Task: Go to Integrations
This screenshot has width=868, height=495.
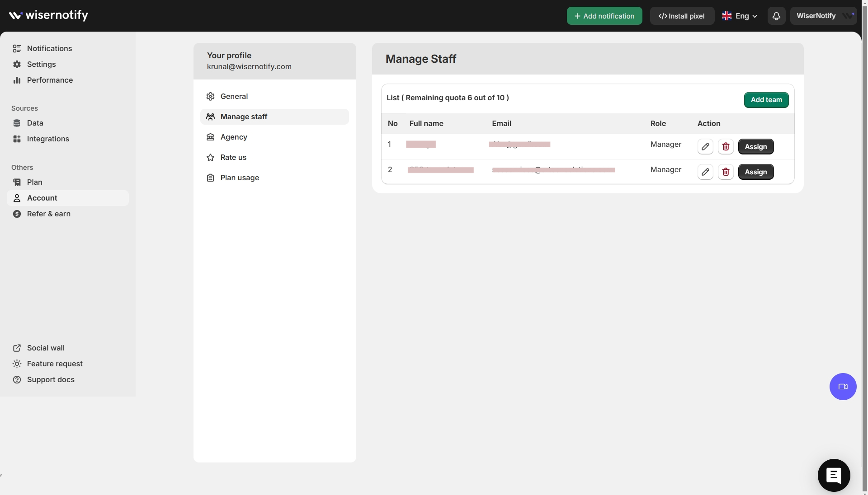Action: [x=68, y=139]
